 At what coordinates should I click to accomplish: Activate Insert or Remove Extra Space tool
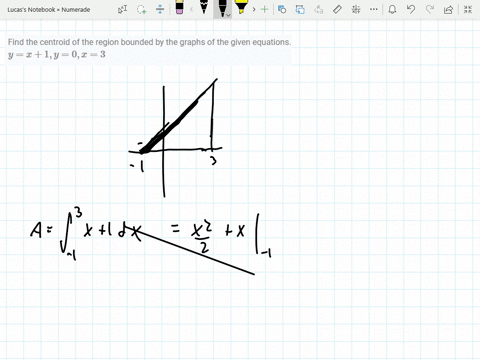(x=160, y=9)
